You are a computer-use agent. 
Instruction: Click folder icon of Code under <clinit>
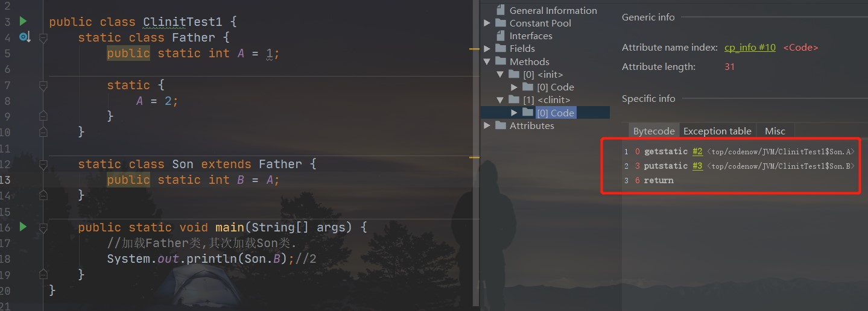click(528, 112)
